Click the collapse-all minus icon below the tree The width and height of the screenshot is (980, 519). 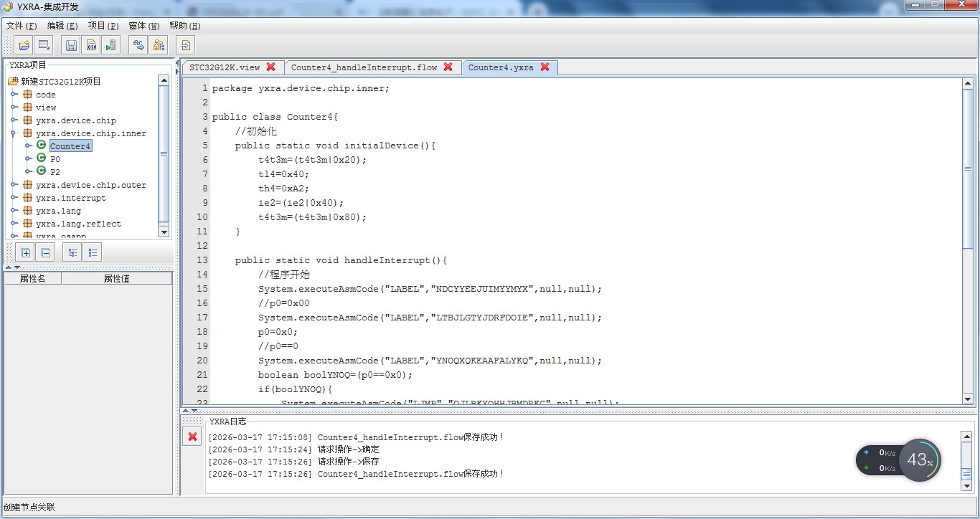(45, 252)
